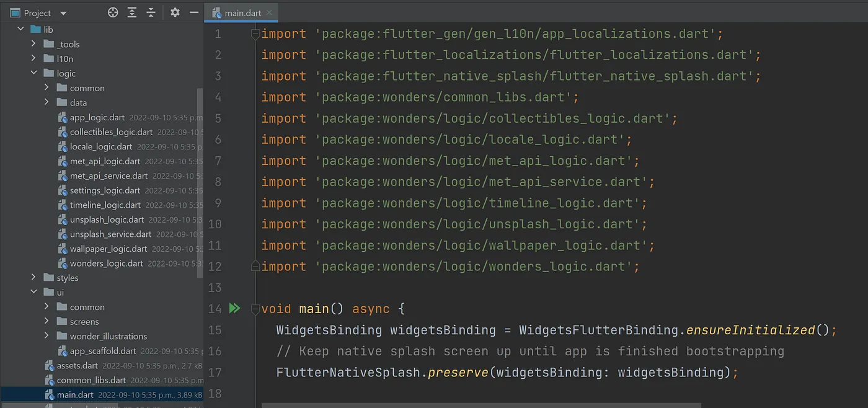
Task: Click the Select Opened File crosshair icon
Action: (x=112, y=12)
